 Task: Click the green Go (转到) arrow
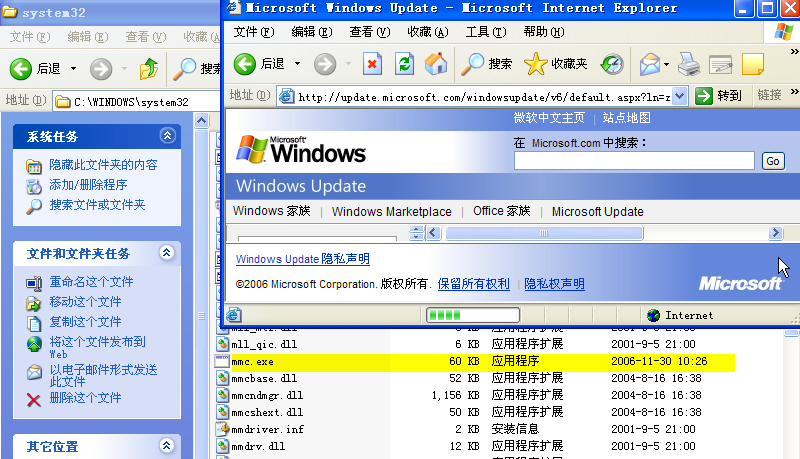pos(704,95)
